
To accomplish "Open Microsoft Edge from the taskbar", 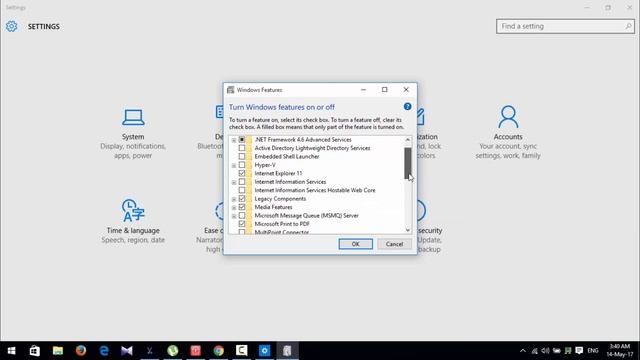I will pyautogui.click(x=104, y=351).
